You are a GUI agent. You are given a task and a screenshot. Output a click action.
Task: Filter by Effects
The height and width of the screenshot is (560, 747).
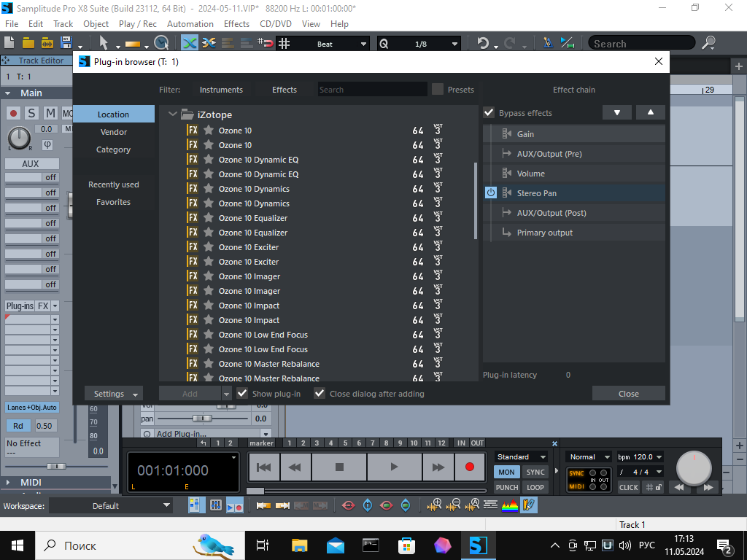pos(285,90)
